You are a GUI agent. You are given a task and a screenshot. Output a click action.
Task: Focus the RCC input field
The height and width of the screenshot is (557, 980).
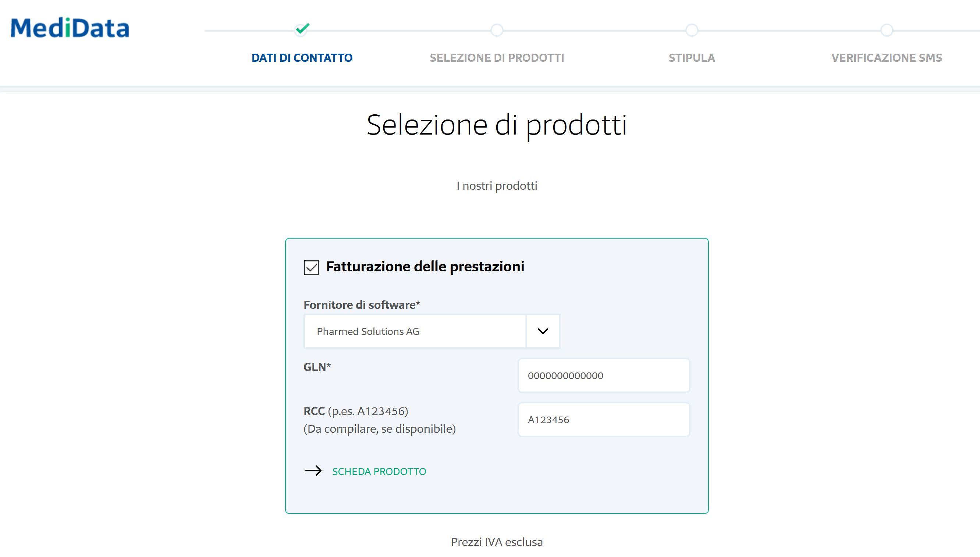(x=604, y=419)
